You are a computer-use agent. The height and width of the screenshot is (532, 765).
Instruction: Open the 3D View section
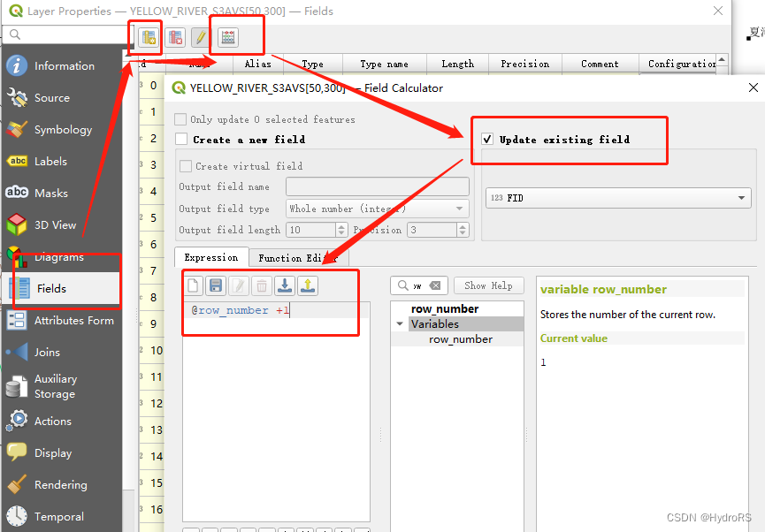(x=62, y=224)
